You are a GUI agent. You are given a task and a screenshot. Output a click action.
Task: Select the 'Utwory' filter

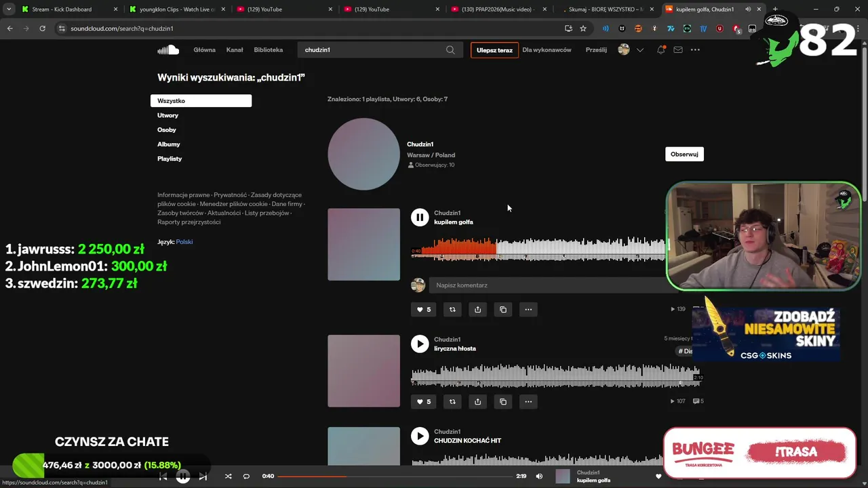[x=167, y=115]
